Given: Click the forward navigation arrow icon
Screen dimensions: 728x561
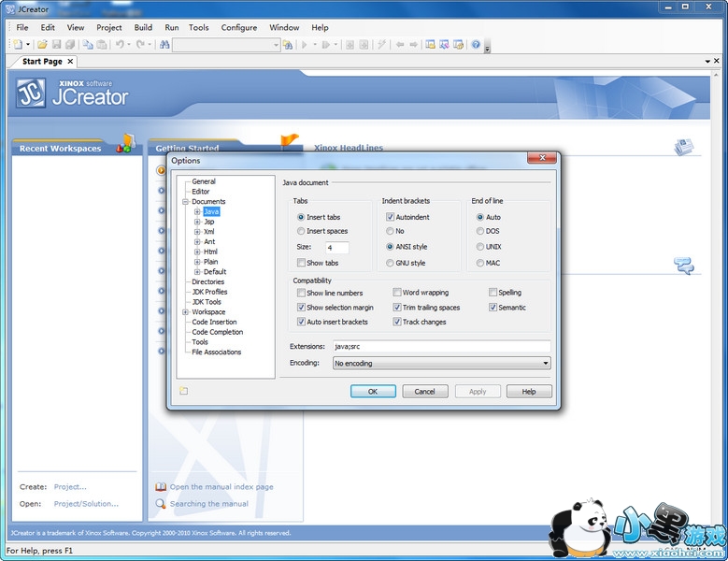Looking at the screenshot, I should click(413, 45).
